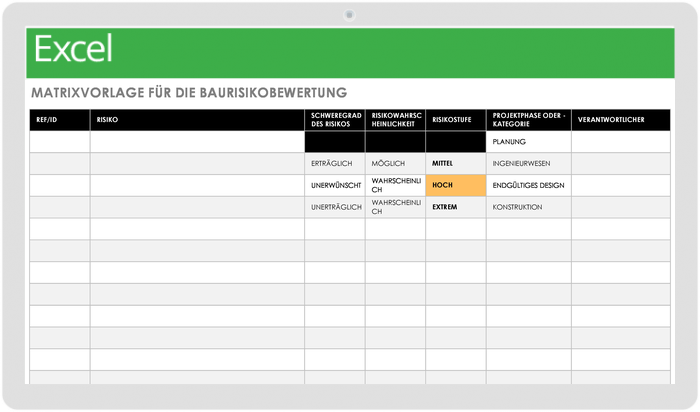Select WAHRSCHEINLICH cell in the UNERWÜNSCHT row
The height and width of the screenshot is (412, 700).
(396, 186)
